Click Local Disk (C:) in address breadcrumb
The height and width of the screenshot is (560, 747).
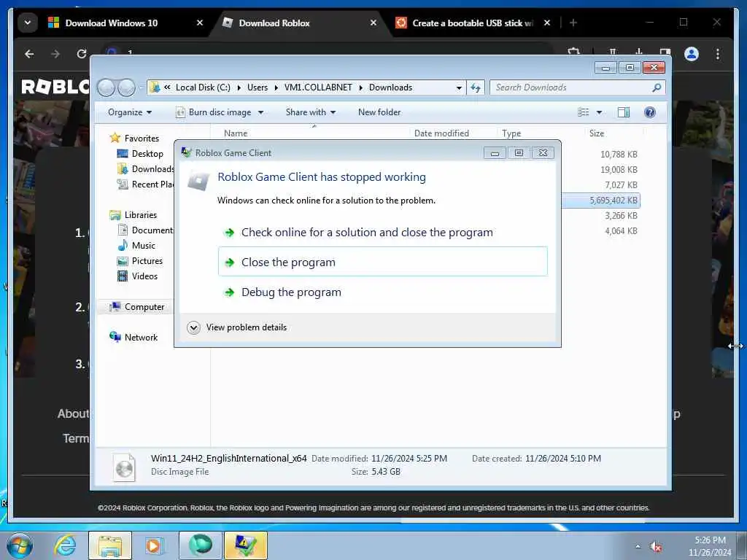coord(203,87)
